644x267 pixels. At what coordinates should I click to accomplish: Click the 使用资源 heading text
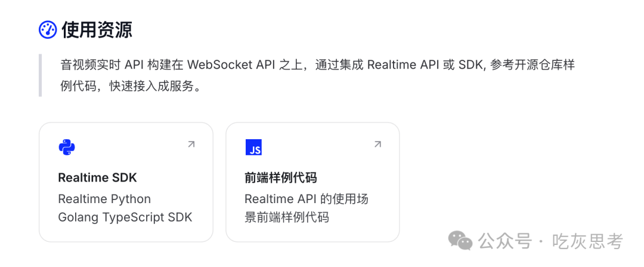(97, 30)
